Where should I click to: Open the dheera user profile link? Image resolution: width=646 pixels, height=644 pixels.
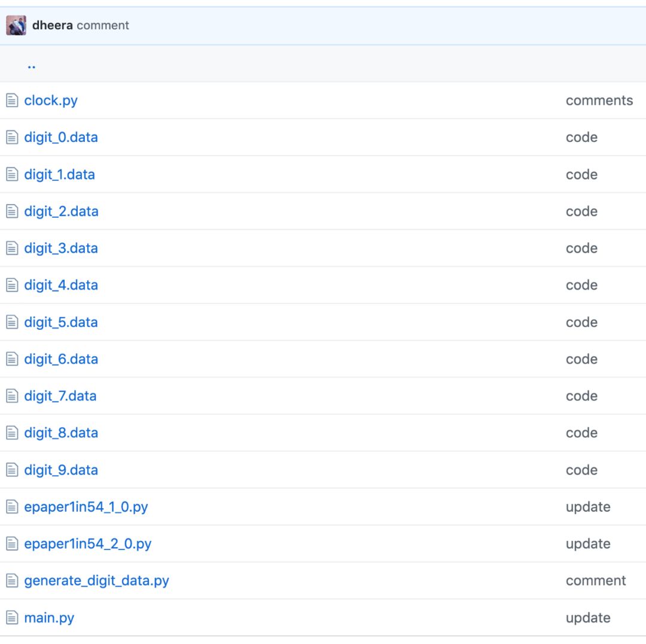pyautogui.click(x=52, y=25)
